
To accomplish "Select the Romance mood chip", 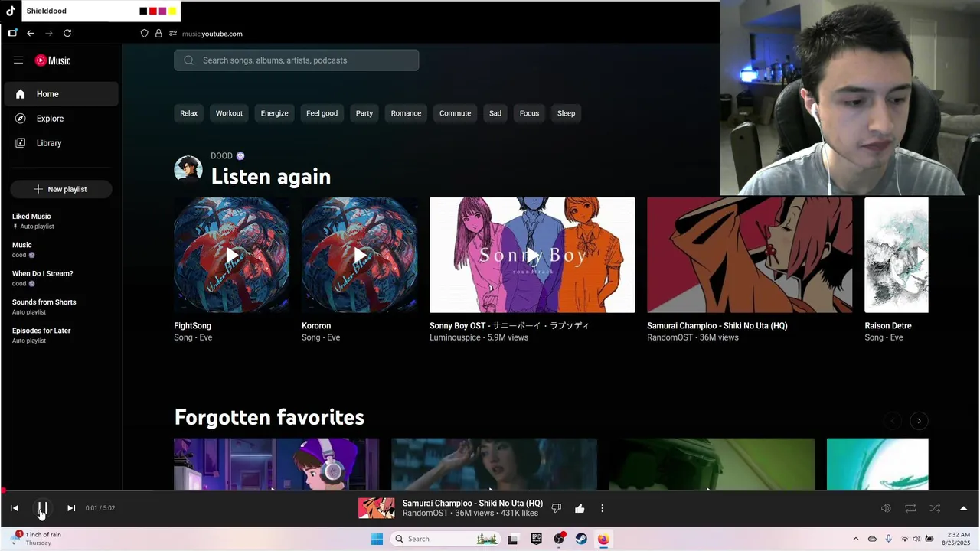I will 406,113.
